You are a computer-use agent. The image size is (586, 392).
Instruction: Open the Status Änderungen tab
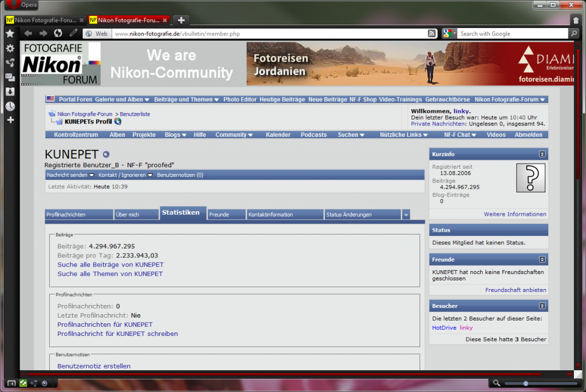362,215
